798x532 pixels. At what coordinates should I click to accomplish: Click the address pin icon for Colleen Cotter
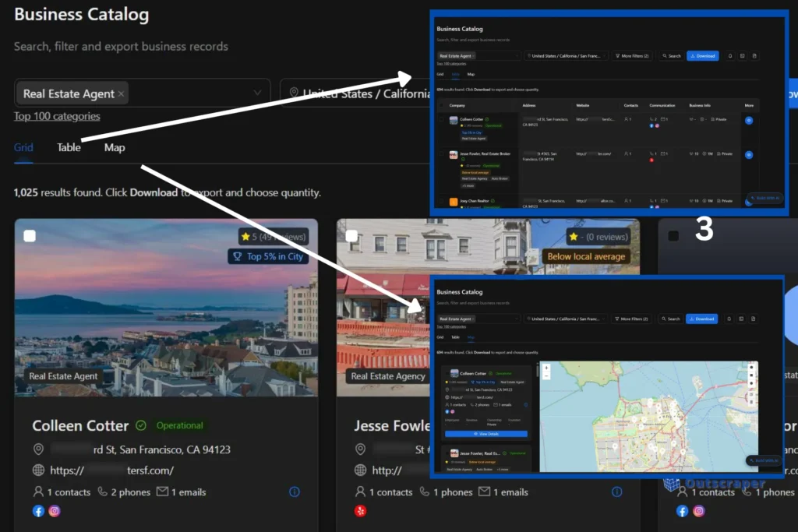[x=38, y=449]
